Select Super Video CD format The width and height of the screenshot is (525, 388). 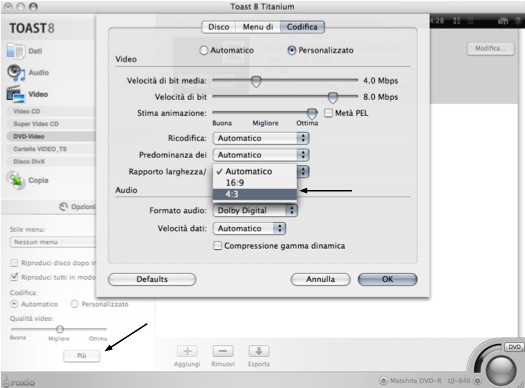51,124
